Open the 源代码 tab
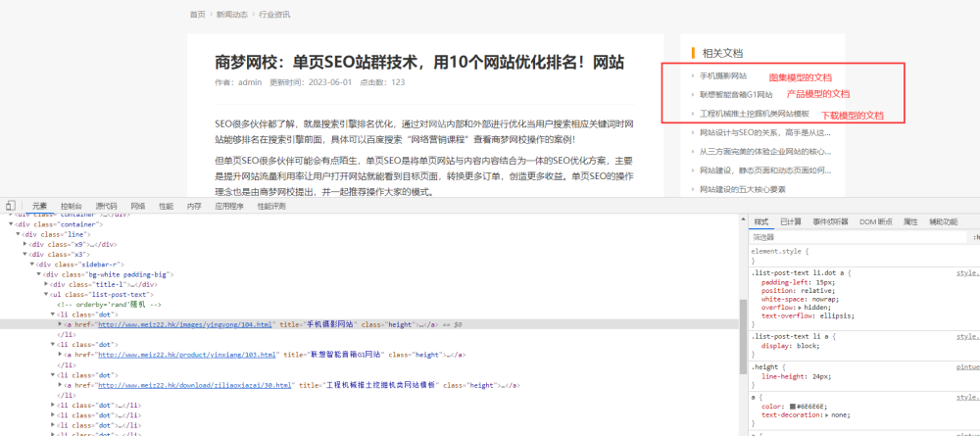 click(x=106, y=206)
